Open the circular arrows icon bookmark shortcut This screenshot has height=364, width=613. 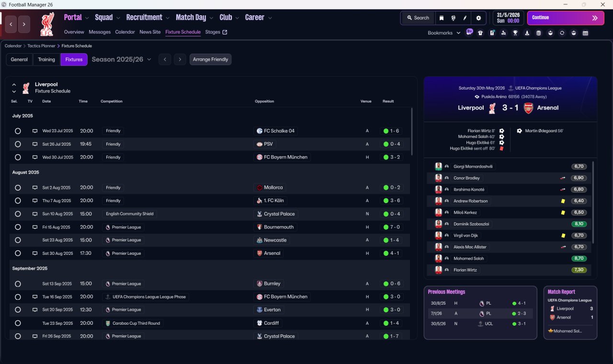(x=562, y=33)
